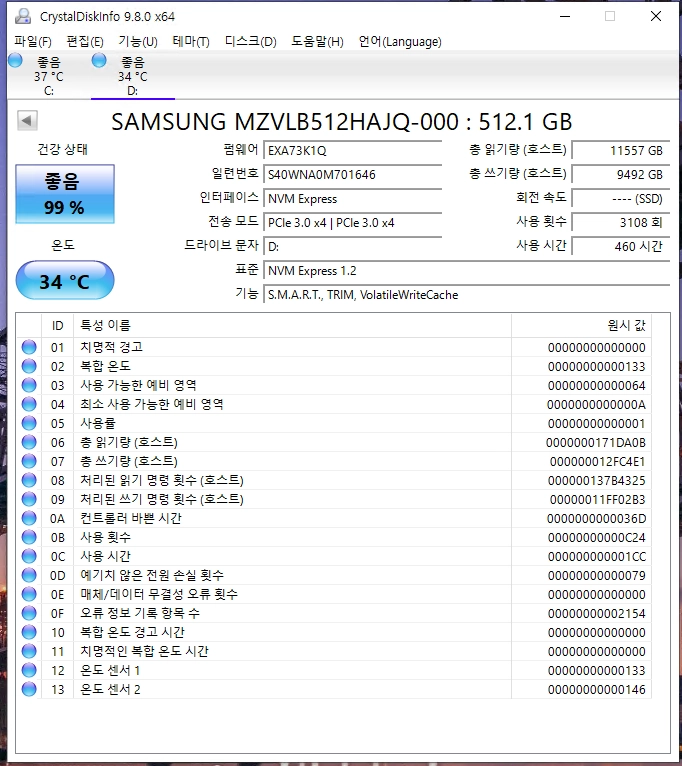This screenshot has width=682, height=766.
Task: Click status orb for row 13 온도 센서 2
Action: click(x=29, y=689)
